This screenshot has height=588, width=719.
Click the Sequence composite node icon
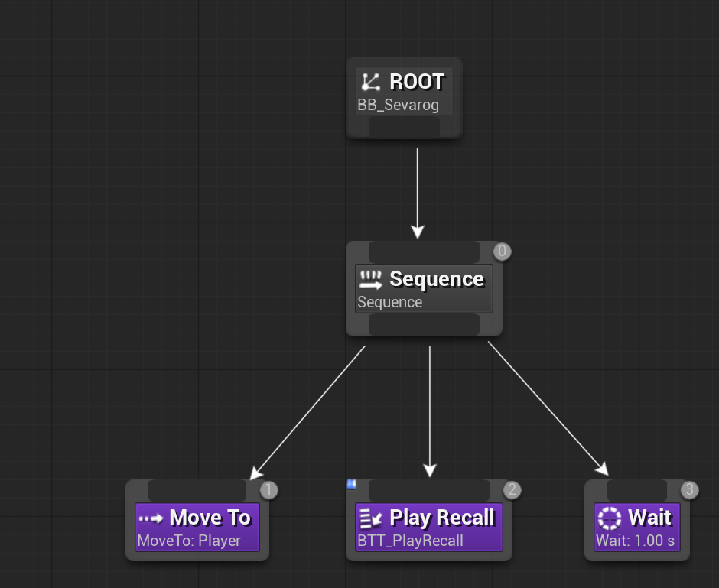[370, 280]
